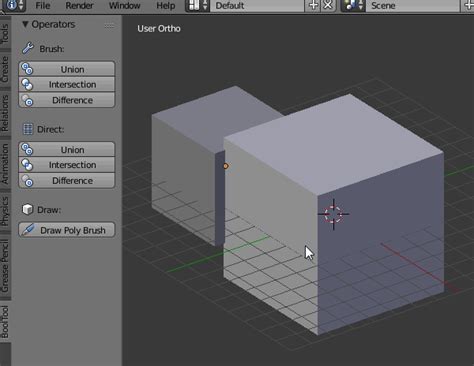
Task: Apply Brush Intersection boolean
Action: tap(67, 84)
